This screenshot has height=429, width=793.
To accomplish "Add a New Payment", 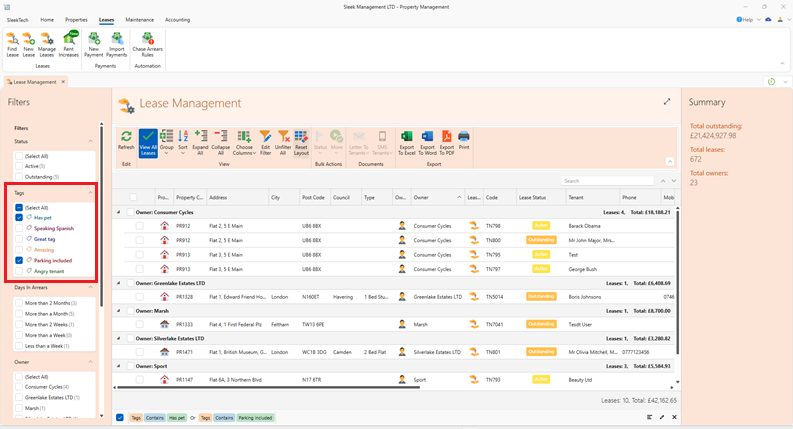I will (94, 45).
